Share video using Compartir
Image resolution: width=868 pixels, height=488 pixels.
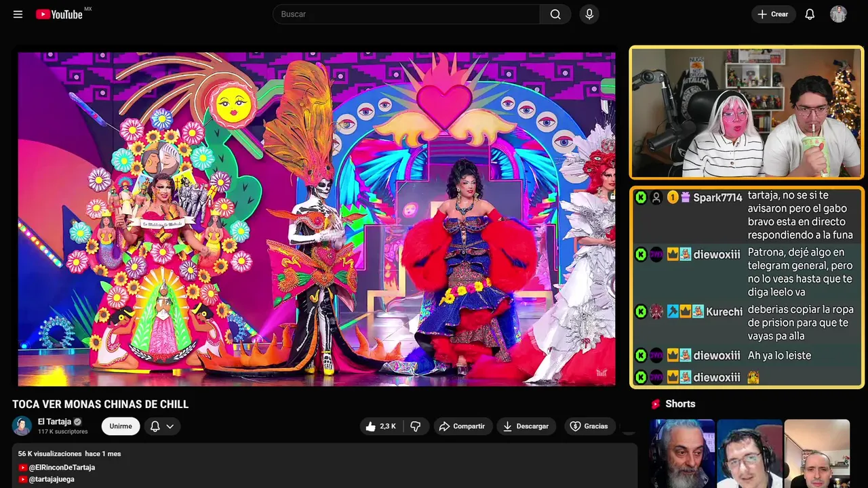(462, 426)
